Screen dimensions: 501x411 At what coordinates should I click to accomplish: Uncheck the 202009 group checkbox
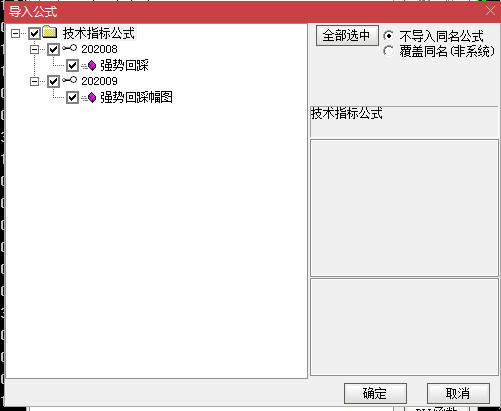pyautogui.click(x=53, y=81)
